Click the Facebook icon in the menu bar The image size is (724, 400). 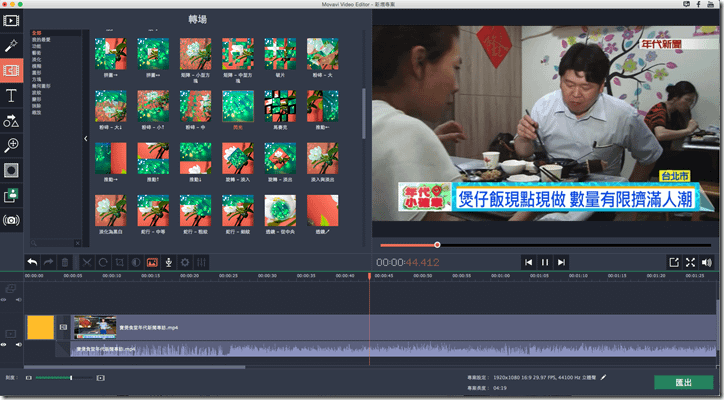coord(698,4)
